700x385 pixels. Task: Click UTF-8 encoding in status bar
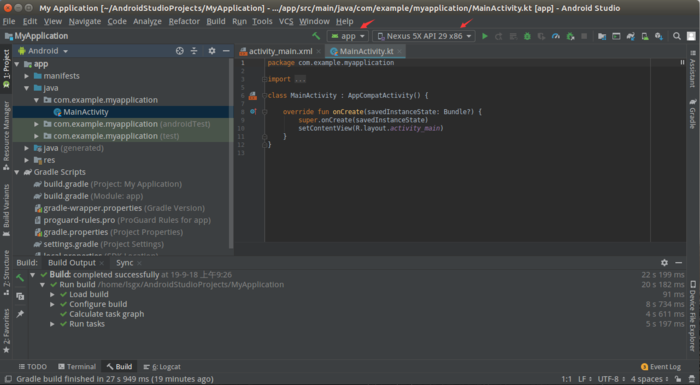tap(611, 379)
